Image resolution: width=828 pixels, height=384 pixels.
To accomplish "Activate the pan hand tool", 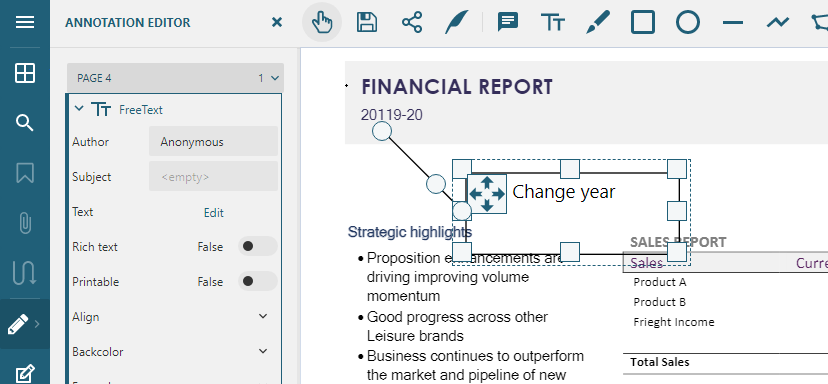I will pyautogui.click(x=322, y=23).
